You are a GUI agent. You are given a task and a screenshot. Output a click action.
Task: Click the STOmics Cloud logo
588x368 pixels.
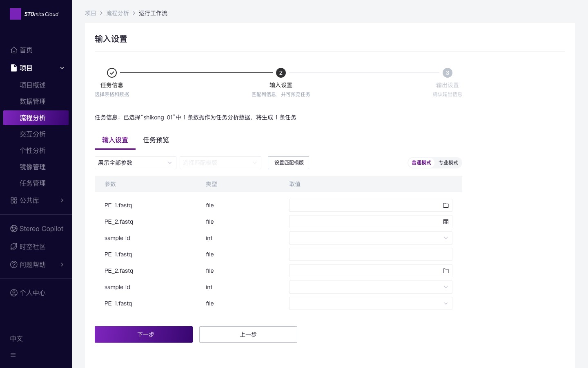pyautogui.click(x=34, y=14)
